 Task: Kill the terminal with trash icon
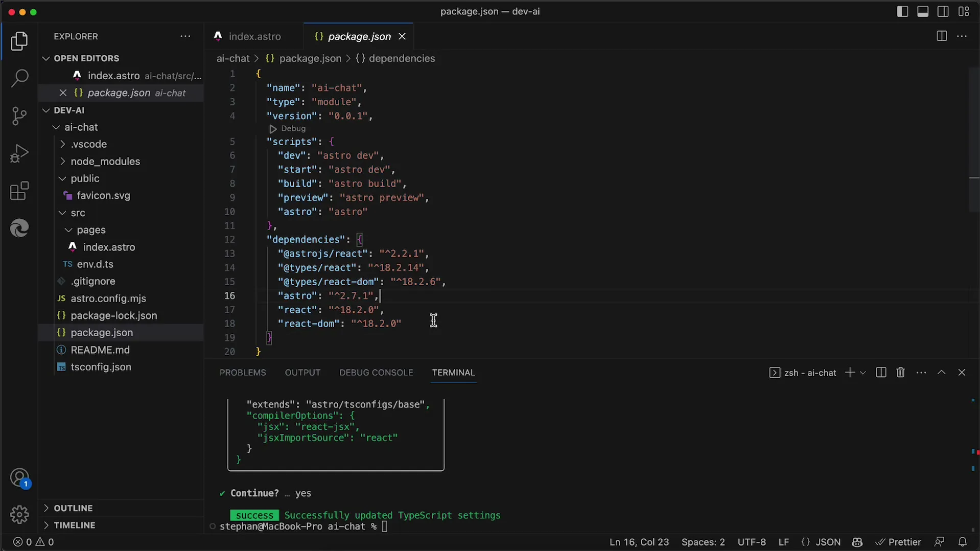901,372
